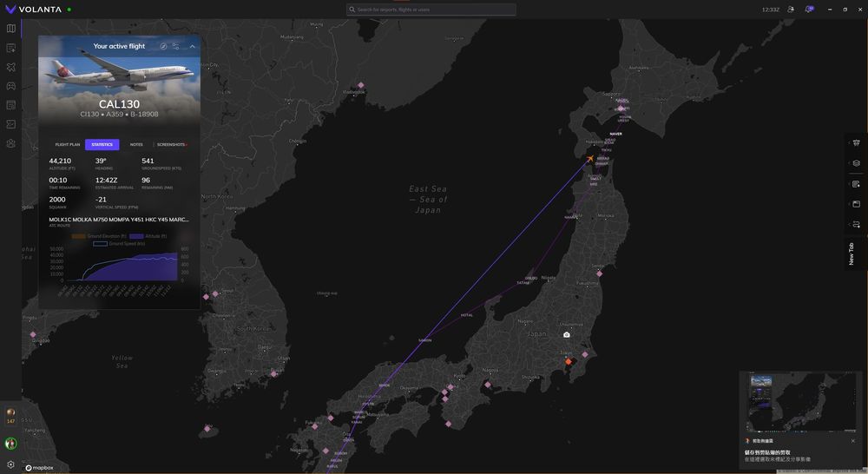Open the flights icon with airplane in sidebar
The image size is (868, 474).
click(x=10, y=67)
